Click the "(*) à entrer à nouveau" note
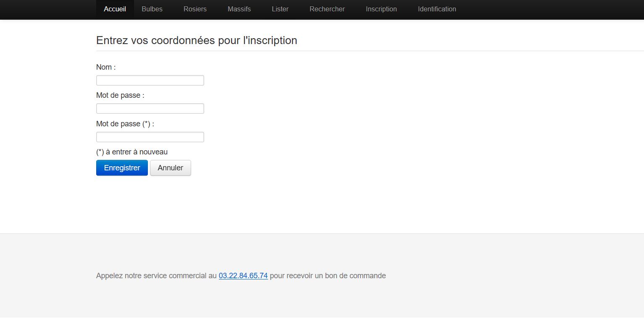This screenshot has height=329, width=644. coord(132,152)
